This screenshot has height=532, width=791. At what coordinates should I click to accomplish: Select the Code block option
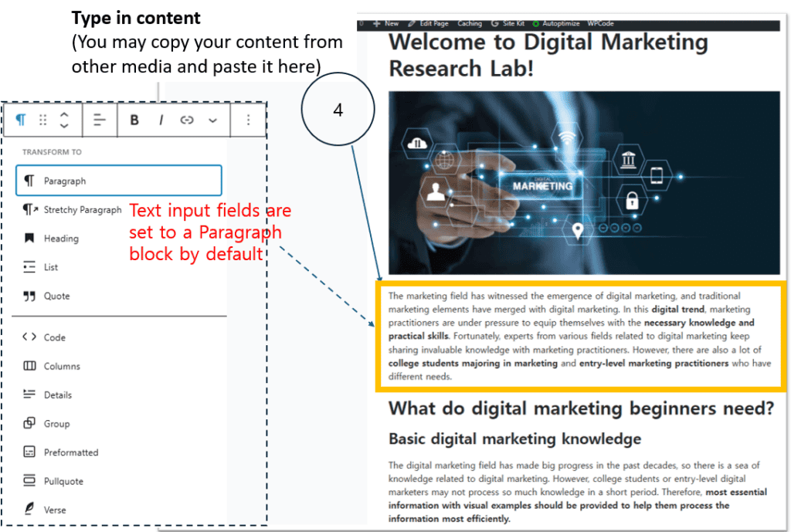54,337
